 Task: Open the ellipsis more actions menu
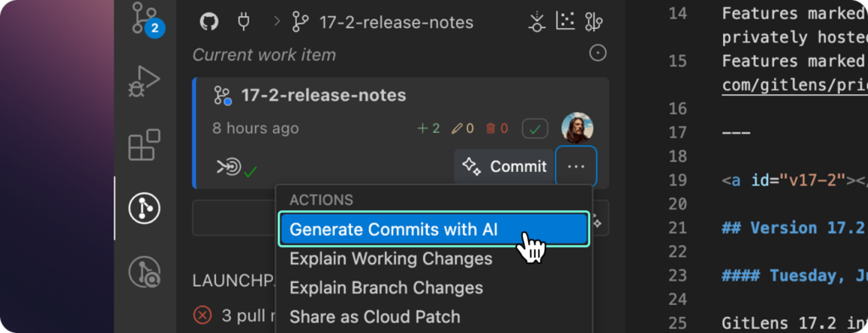(576, 166)
